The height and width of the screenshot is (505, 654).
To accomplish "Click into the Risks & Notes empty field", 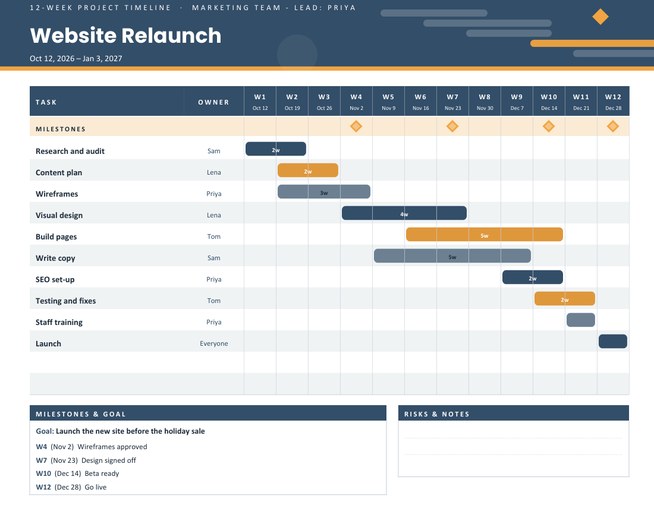I will pos(513,448).
